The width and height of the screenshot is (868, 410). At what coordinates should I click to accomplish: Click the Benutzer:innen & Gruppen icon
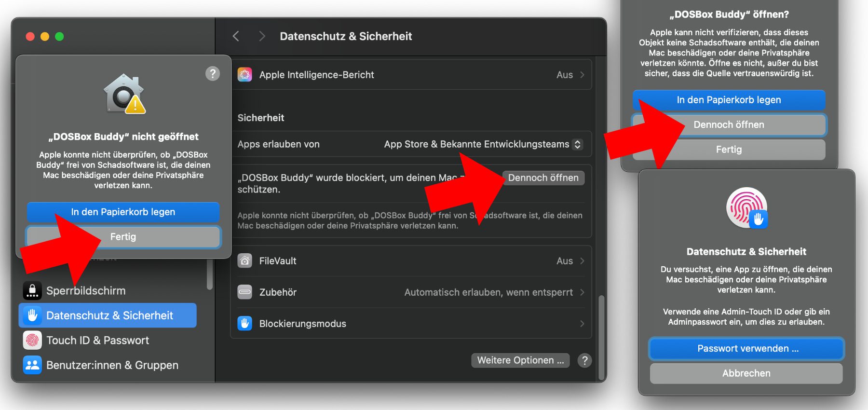point(32,365)
